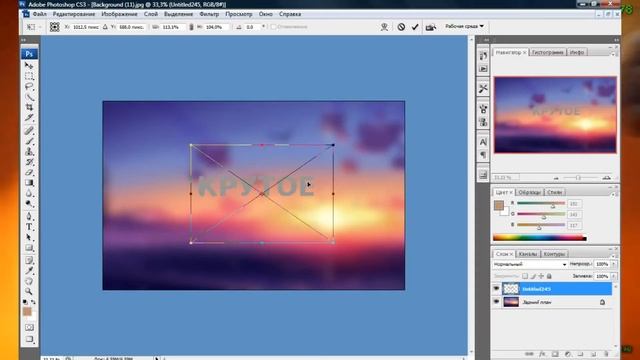Viewport: 640px width, 360px height.
Task: Commit transform with the checkmark icon
Action: [415, 27]
